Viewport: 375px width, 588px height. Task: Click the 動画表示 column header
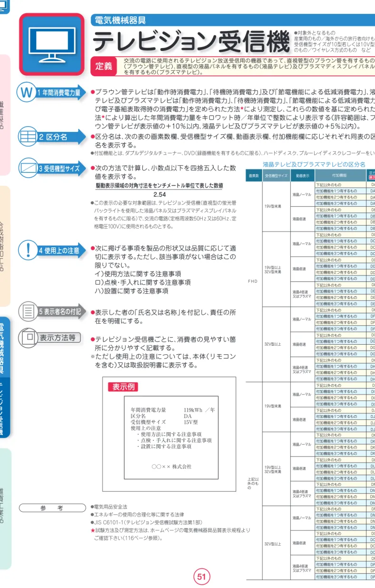click(x=303, y=176)
